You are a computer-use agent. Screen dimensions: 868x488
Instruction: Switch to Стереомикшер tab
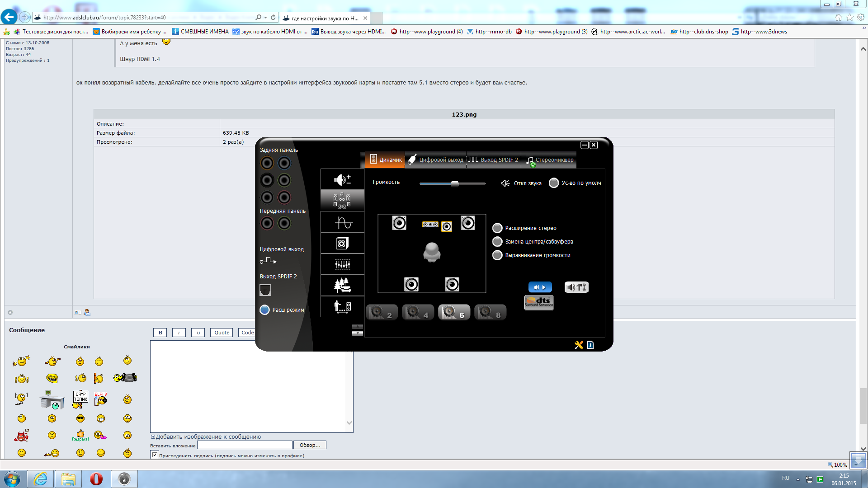pyautogui.click(x=549, y=160)
